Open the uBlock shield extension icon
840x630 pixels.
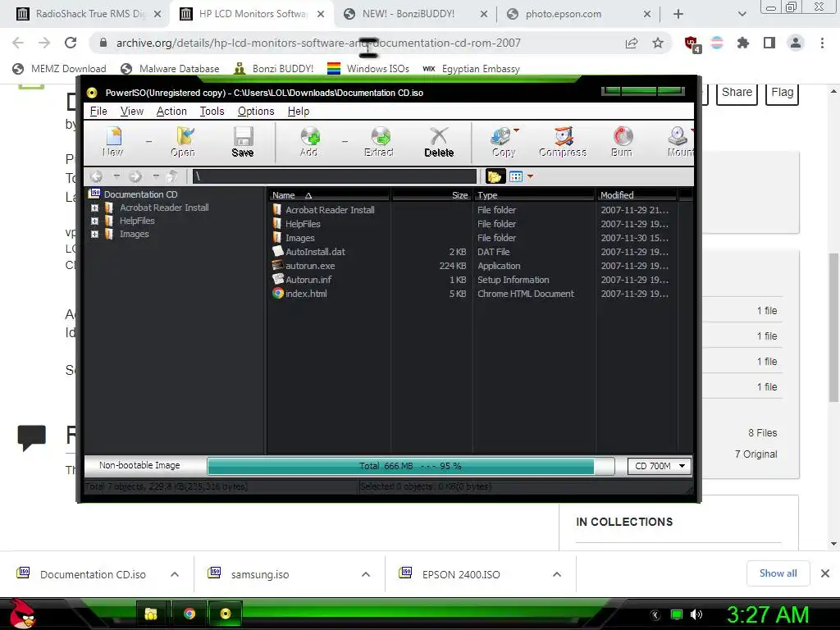pos(692,43)
